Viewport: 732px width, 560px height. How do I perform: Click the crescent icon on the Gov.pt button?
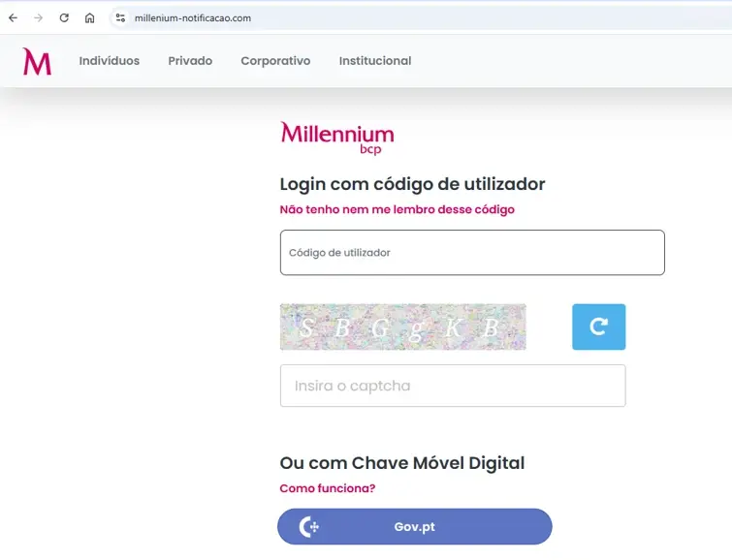click(308, 526)
